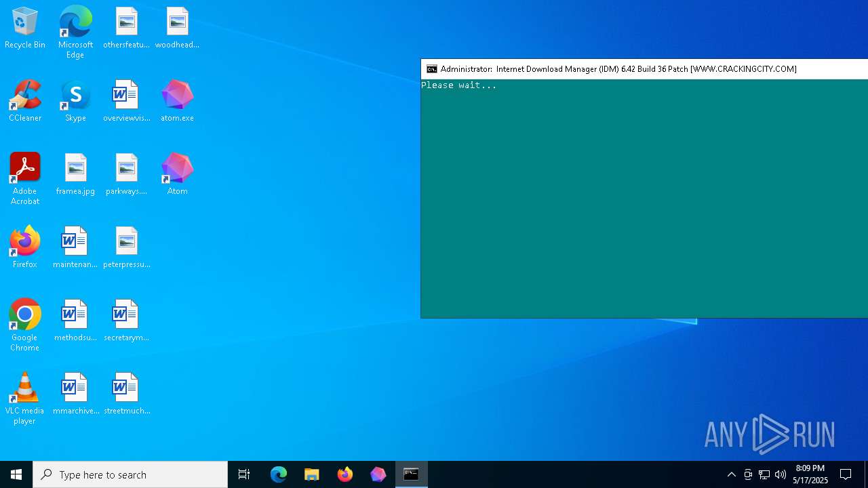Open network status tray icon

764,474
